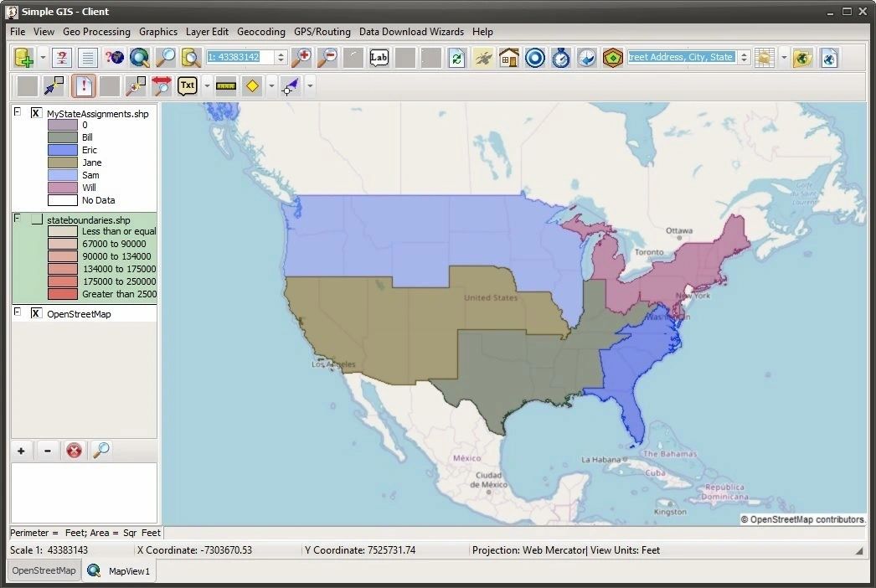876x588 pixels.
Task: Click the Lab labeling tool icon
Action: 377,59
